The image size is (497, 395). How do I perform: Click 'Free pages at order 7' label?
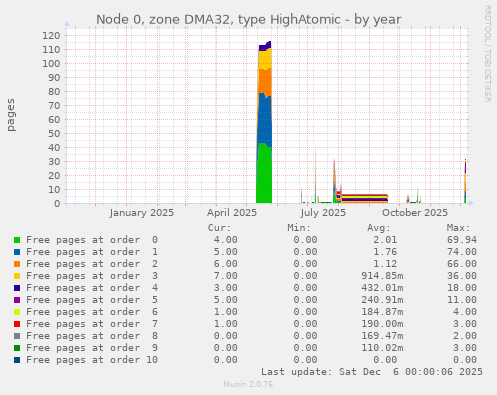pyautogui.click(x=92, y=324)
